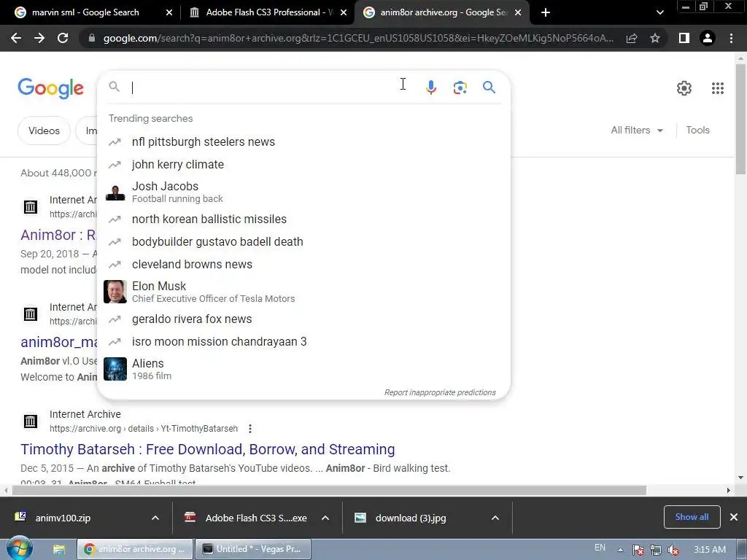Choose the Aliens 1986 film suggestion
Viewport: 747px width, 560px height.
(303, 369)
